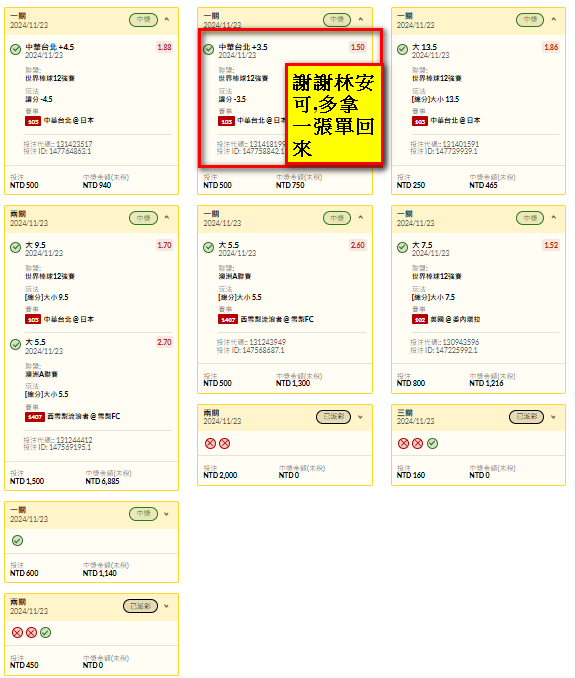Click payout amount NTD 465
The image size is (576, 678).
[x=483, y=185]
